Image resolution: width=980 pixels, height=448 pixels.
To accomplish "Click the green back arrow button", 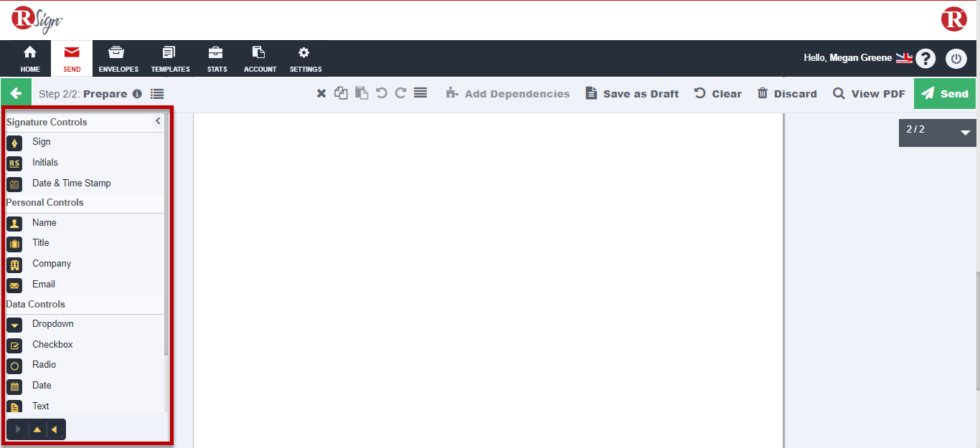I will click(x=16, y=94).
